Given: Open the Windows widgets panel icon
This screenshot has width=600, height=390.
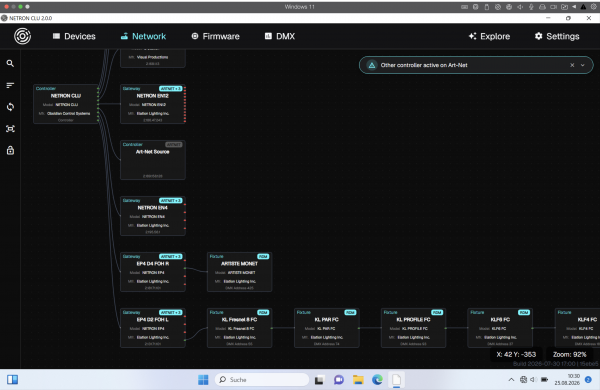Looking at the screenshot, I should pyautogui.click(x=13, y=380).
